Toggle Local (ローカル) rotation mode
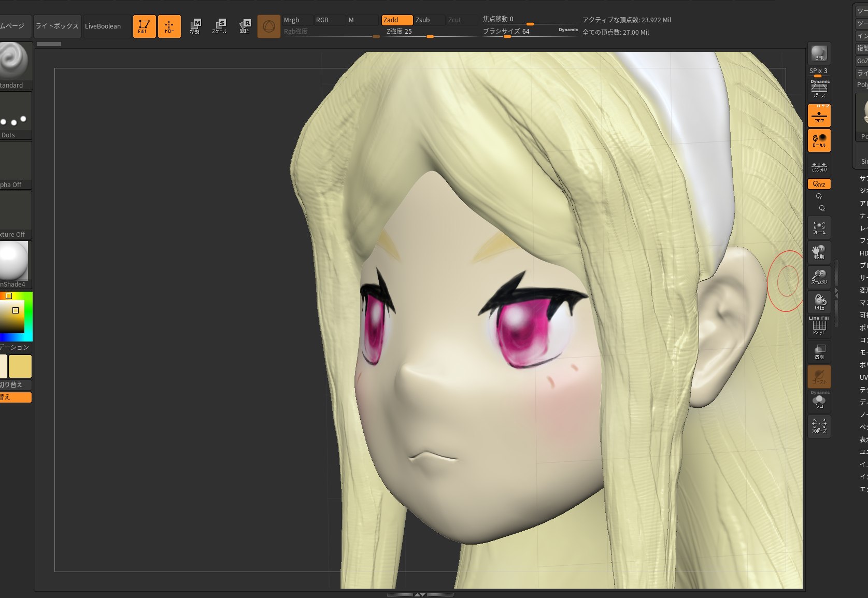868x598 pixels. coord(819,140)
